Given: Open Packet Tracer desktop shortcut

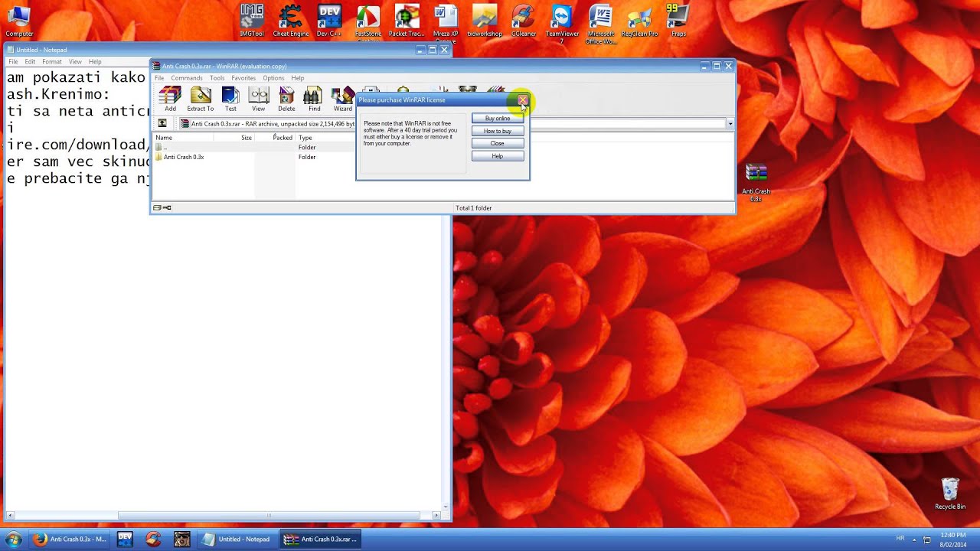Looking at the screenshot, I should pos(407,21).
